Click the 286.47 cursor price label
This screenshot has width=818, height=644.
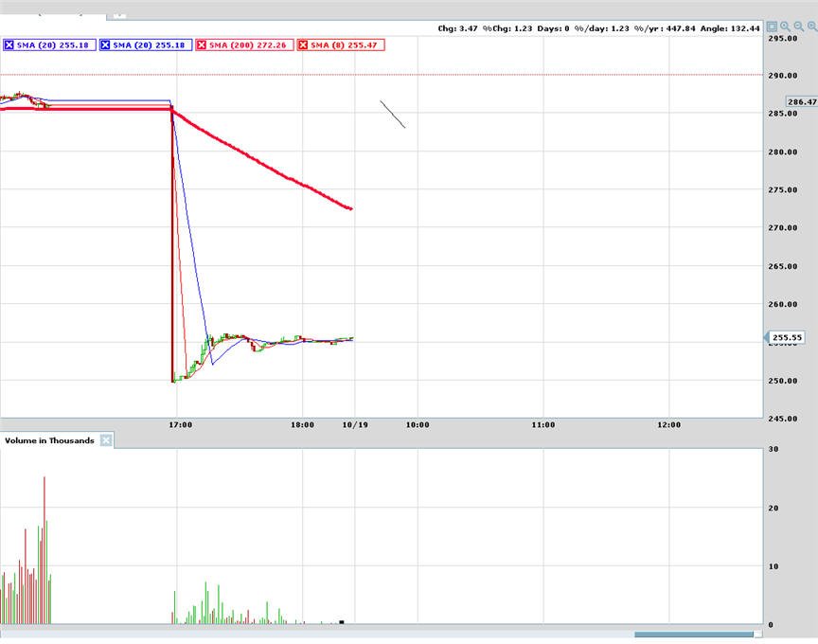tap(802, 101)
